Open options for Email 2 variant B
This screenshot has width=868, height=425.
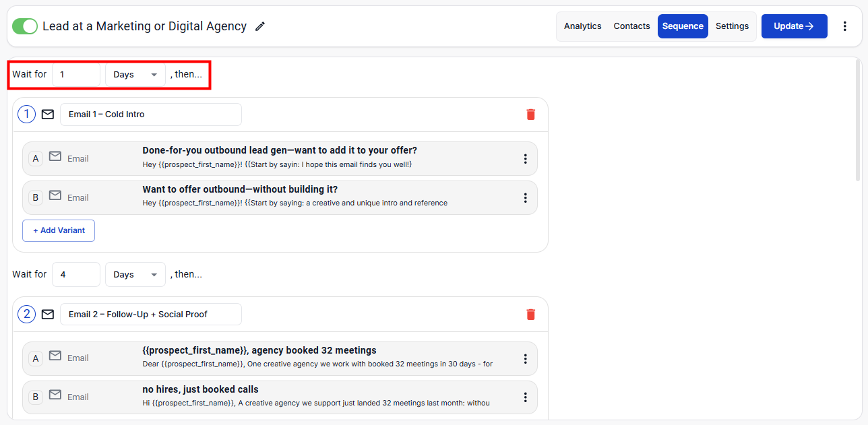[x=525, y=397]
